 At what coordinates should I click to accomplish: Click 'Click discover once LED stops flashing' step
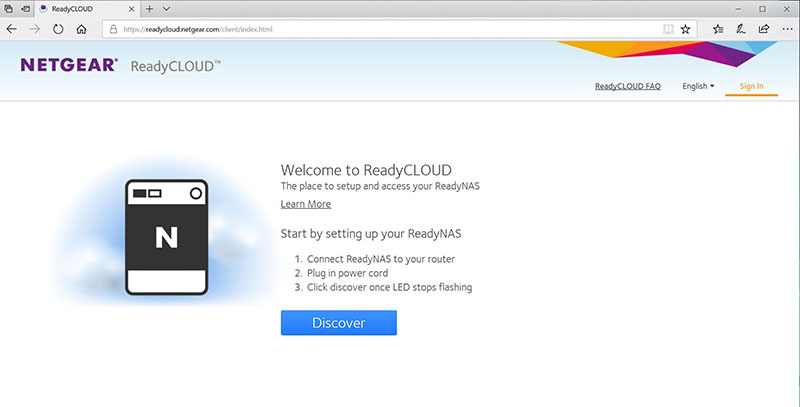(389, 288)
